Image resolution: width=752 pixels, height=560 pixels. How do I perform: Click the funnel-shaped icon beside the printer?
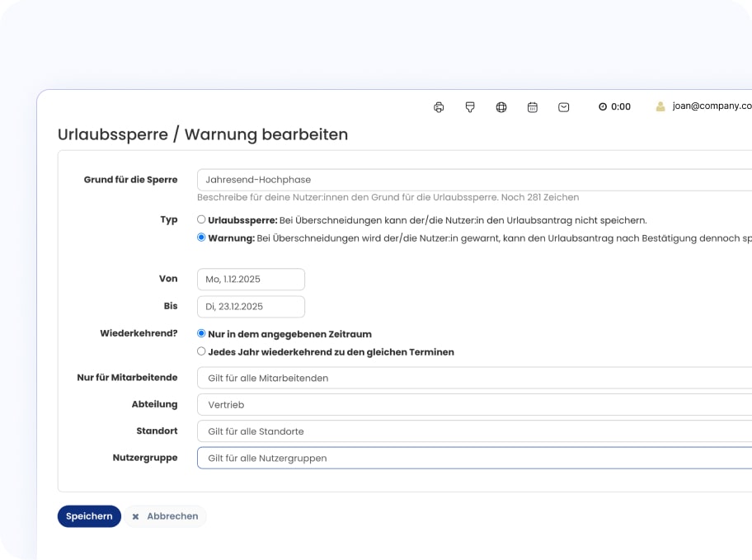tap(470, 107)
